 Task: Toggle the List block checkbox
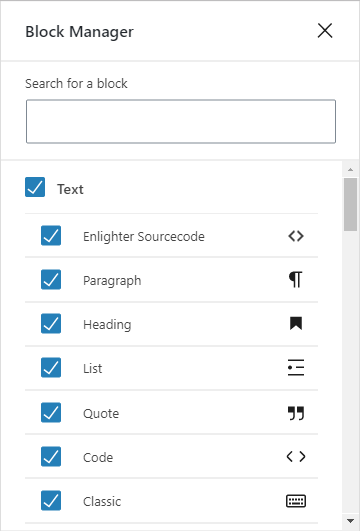[x=51, y=367]
